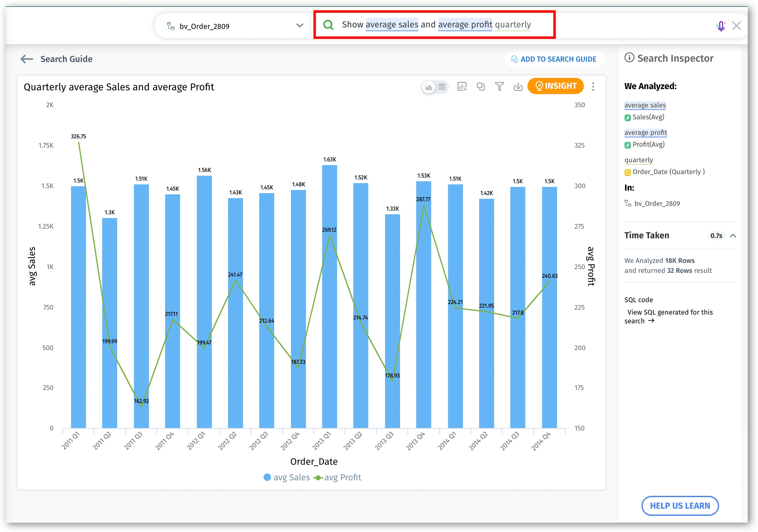The width and height of the screenshot is (758, 532).
Task: Select chart view in view toggle
Action: (x=429, y=87)
